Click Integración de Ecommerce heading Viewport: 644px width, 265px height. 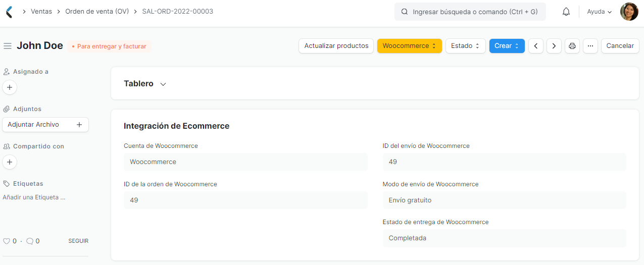click(176, 126)
